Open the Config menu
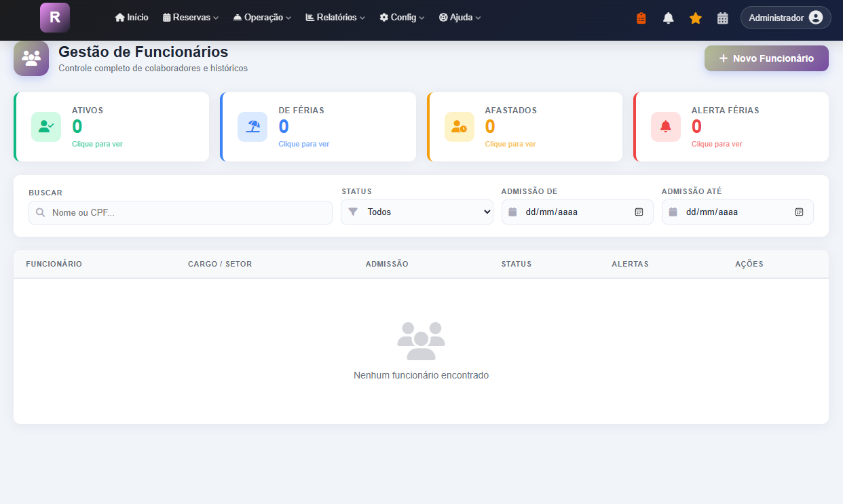This screenshot has width=843, height=504. (402, 18)
